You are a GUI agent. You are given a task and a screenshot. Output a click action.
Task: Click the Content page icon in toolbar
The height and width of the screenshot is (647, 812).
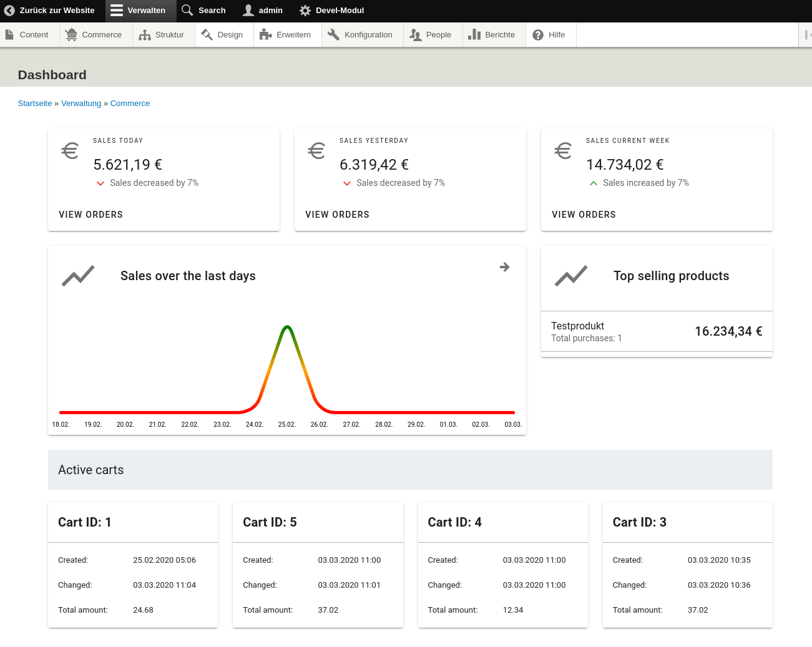point(10,35)
